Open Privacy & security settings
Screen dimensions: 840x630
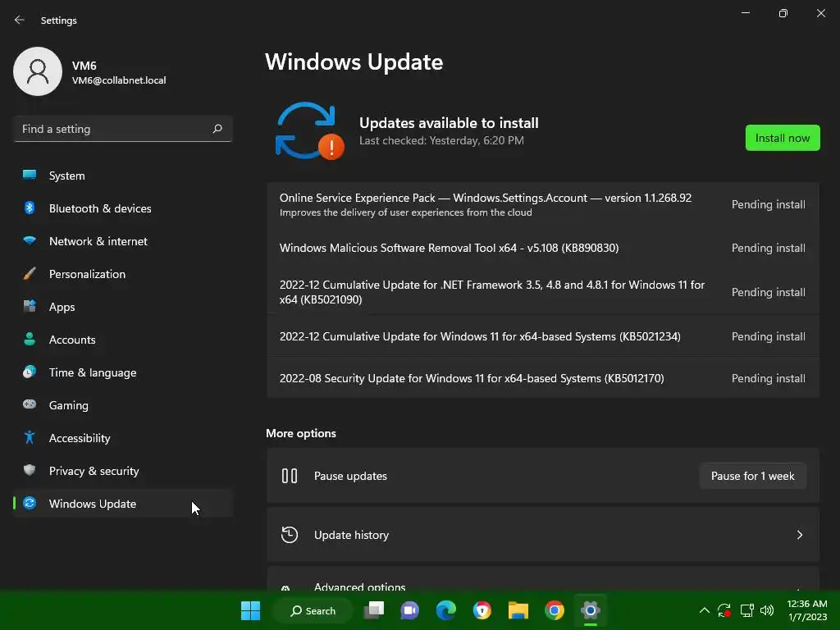pyautogui.click(x=123, y=471)
